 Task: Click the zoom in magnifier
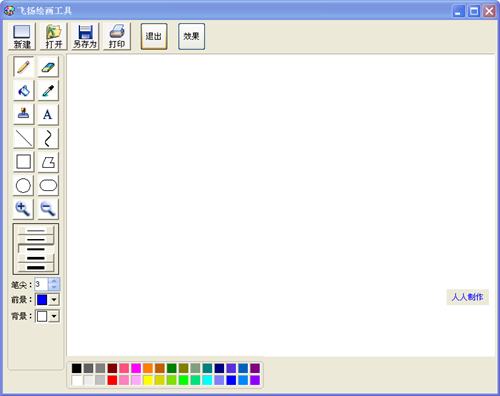(x=23, y=209)
